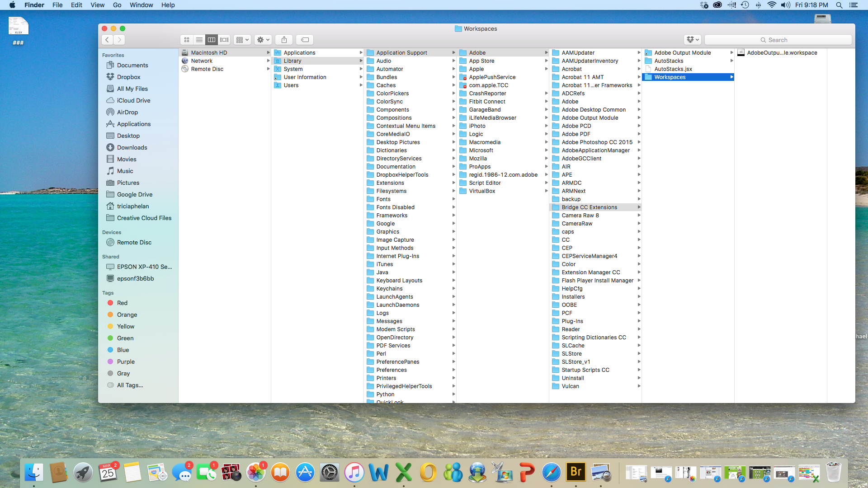Select the column view button
The image size is (868, 488).
tap(212, 40)
